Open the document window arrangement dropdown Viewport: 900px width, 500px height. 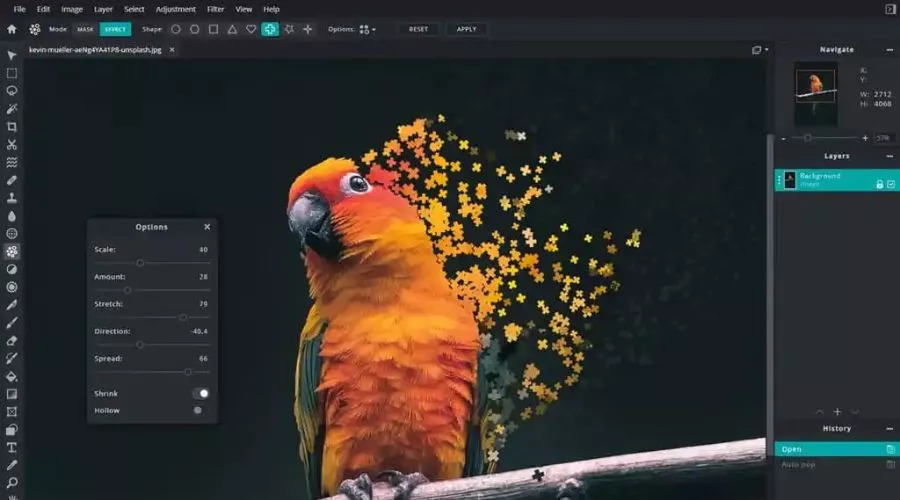pos(760,50)
